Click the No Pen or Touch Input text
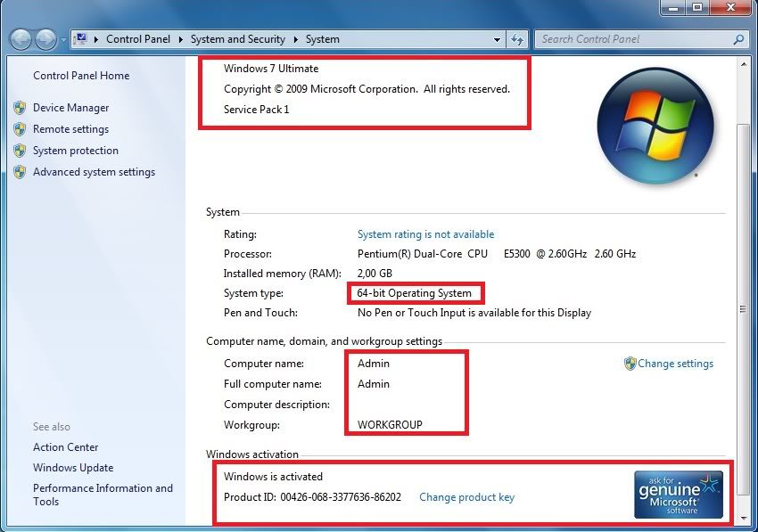Image resolution: width=758 pixels, height=532 pixels. 474,313
